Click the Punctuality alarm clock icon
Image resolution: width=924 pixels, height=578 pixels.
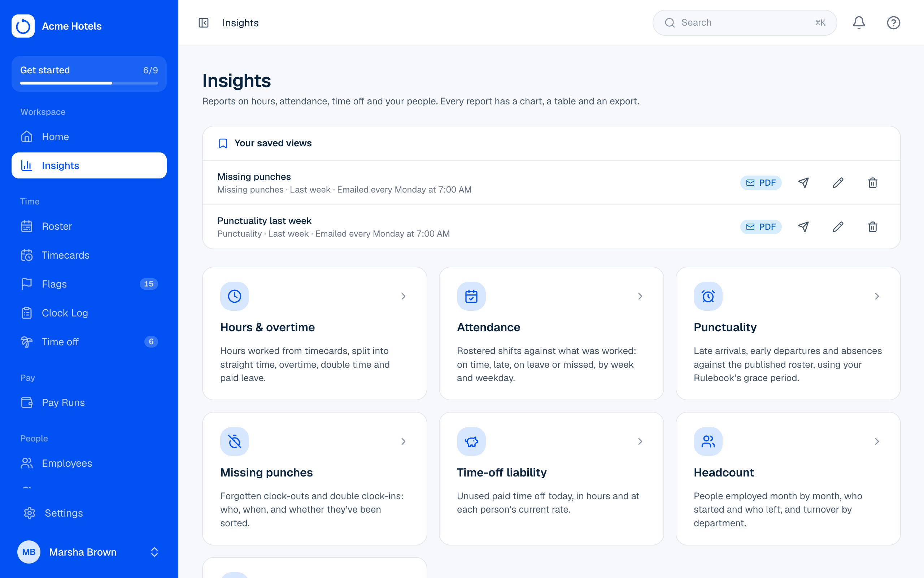coord(708,296)
